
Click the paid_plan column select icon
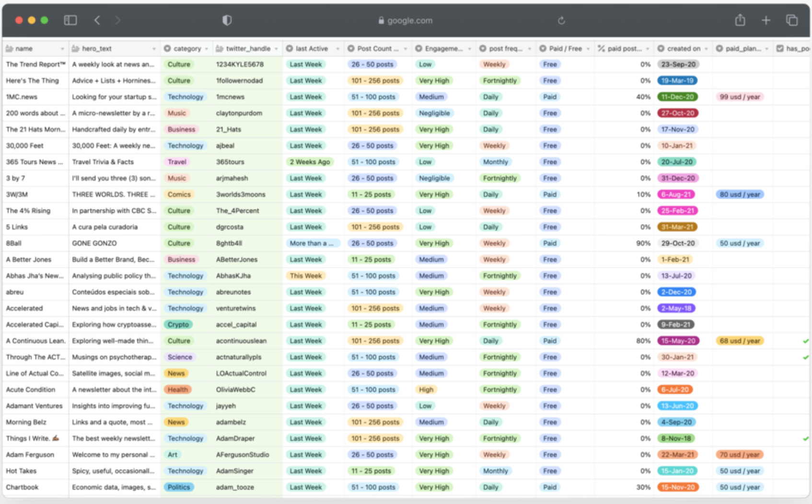719,48
